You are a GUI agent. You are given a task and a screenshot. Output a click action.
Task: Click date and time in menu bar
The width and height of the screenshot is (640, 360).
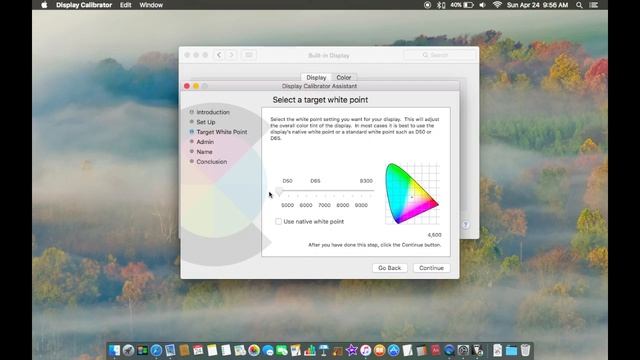click(538, 5)
